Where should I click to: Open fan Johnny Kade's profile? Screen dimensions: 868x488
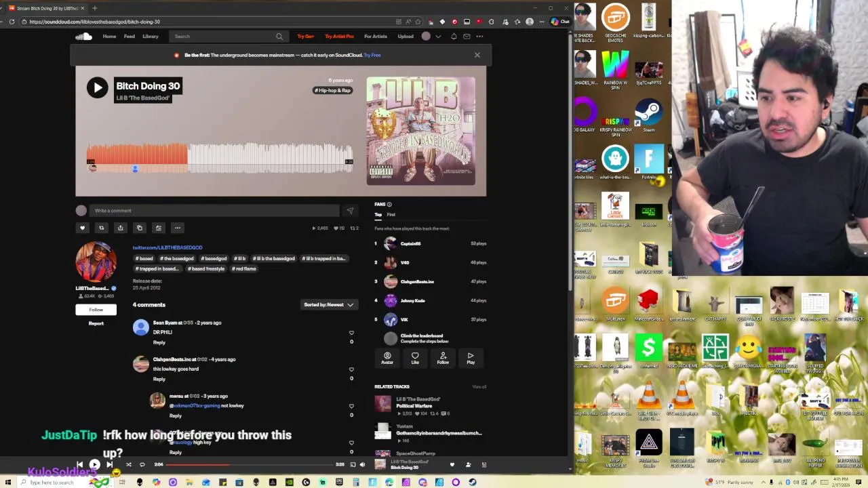coord(412,300)
